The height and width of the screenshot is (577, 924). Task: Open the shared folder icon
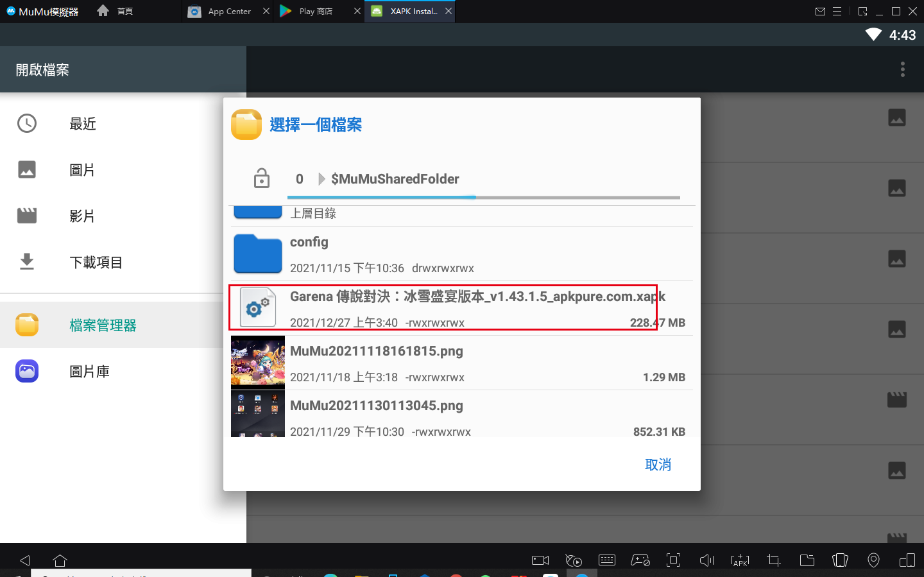coord(807,560)
